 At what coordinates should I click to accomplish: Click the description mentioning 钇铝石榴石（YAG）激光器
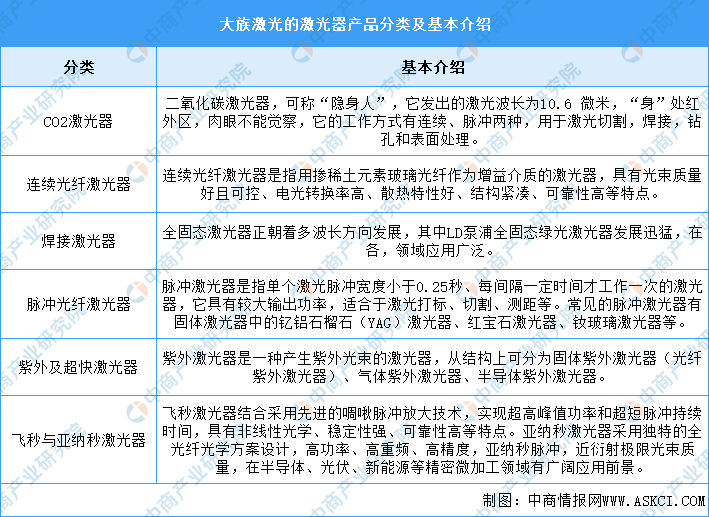(x=432, y=304)
